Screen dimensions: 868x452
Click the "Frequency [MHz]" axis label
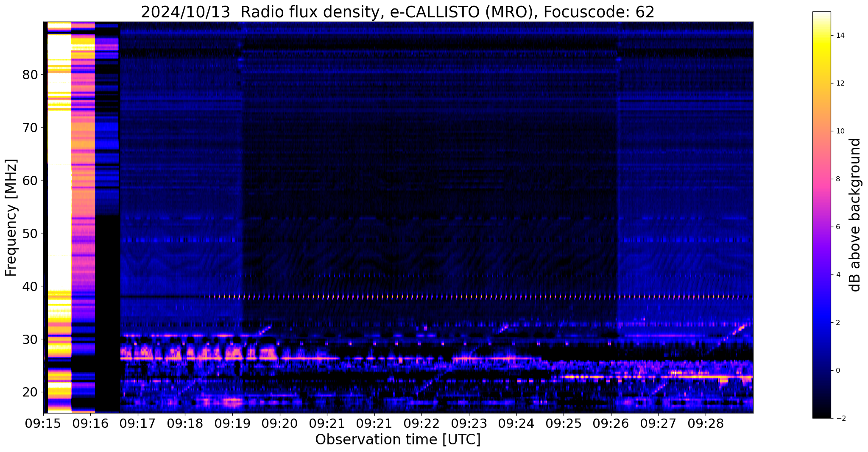pyautogui.click(x=11, y=218)
